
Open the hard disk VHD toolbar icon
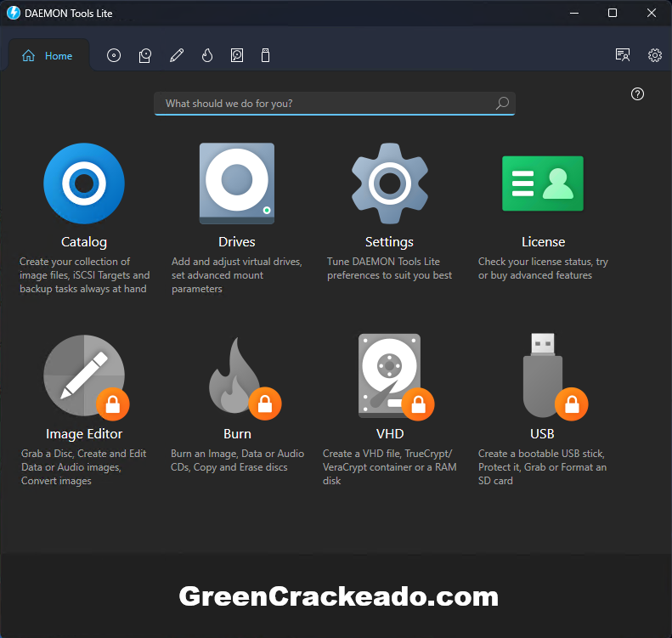(237, 55)
